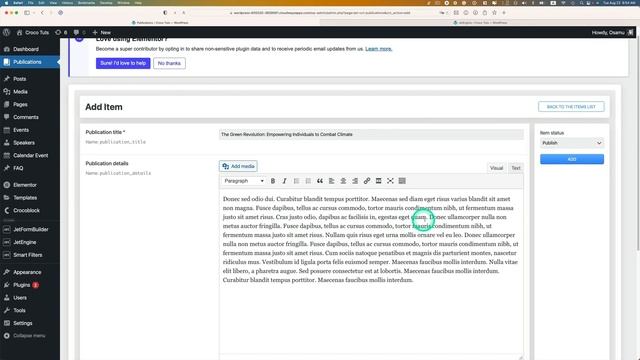
Task: Switch editor to Text tab
Action: [516, 168]
